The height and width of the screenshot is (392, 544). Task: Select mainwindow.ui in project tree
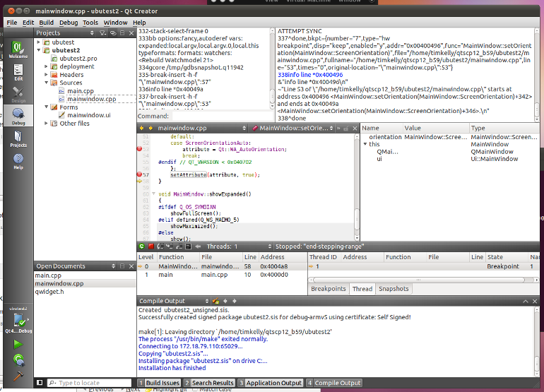point(89,115)
